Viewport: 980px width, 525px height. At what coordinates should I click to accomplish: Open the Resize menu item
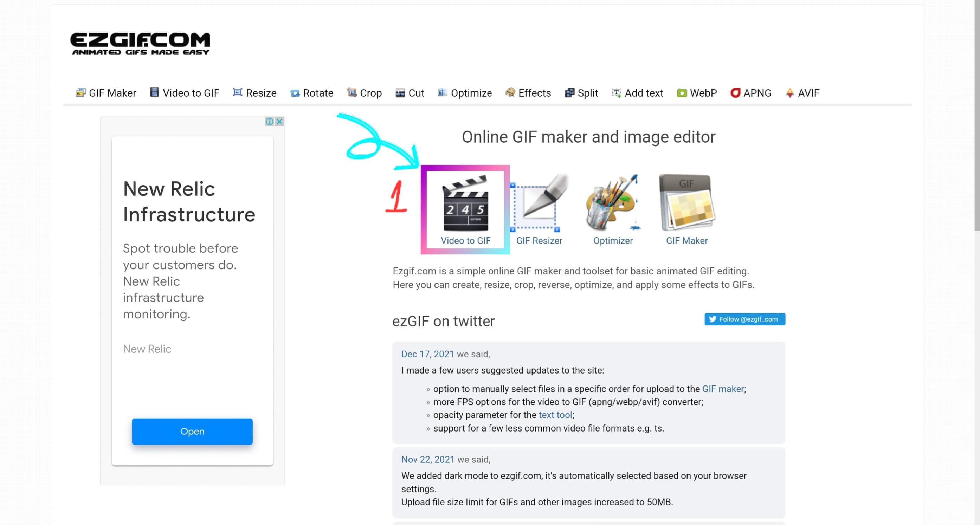coord(237,92)
